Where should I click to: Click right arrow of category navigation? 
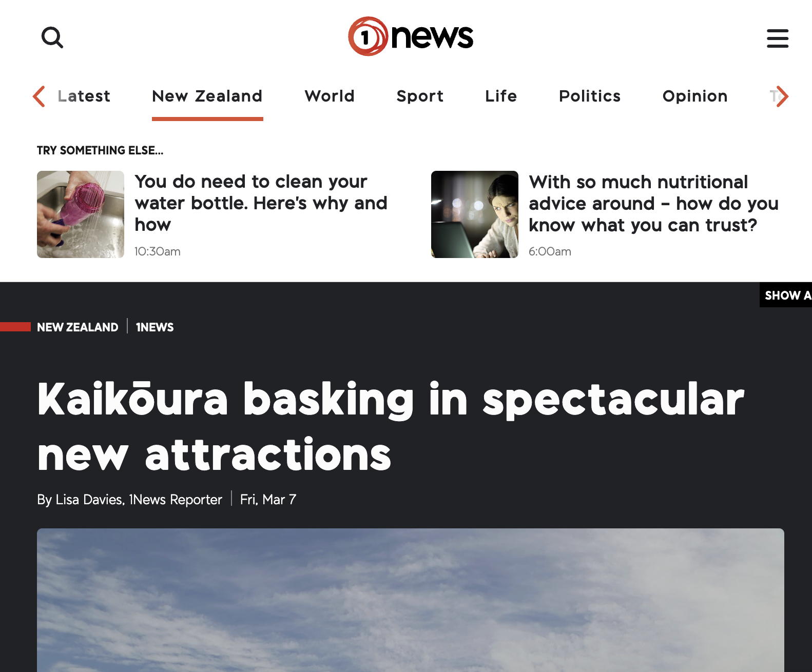pos(782,96)
